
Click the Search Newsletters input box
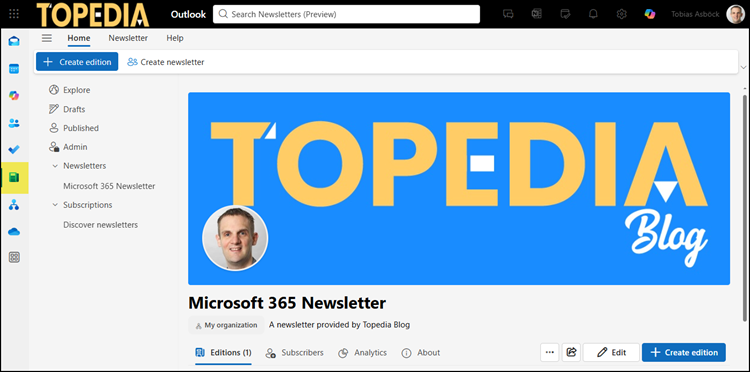(346, 14)
